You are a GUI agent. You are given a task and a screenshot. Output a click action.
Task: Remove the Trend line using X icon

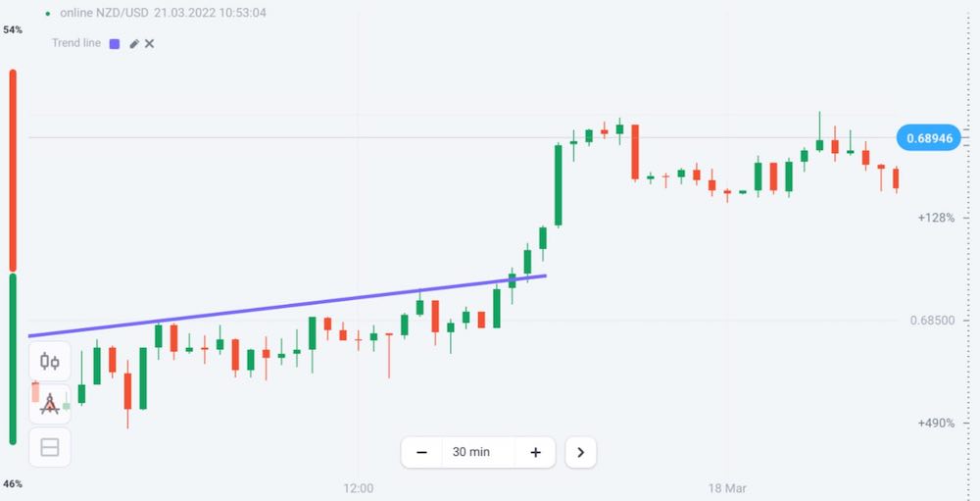tap(150, 44)
